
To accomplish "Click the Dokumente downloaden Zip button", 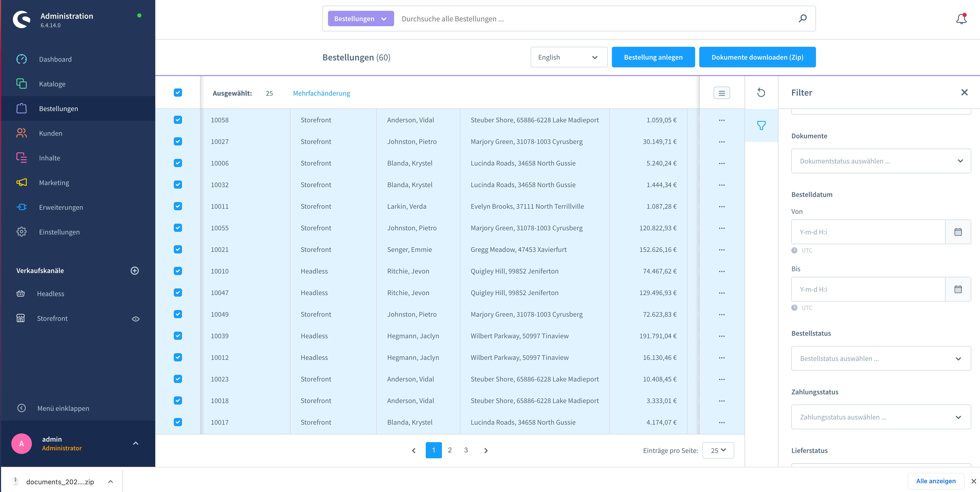I will (x=757, y=57).
